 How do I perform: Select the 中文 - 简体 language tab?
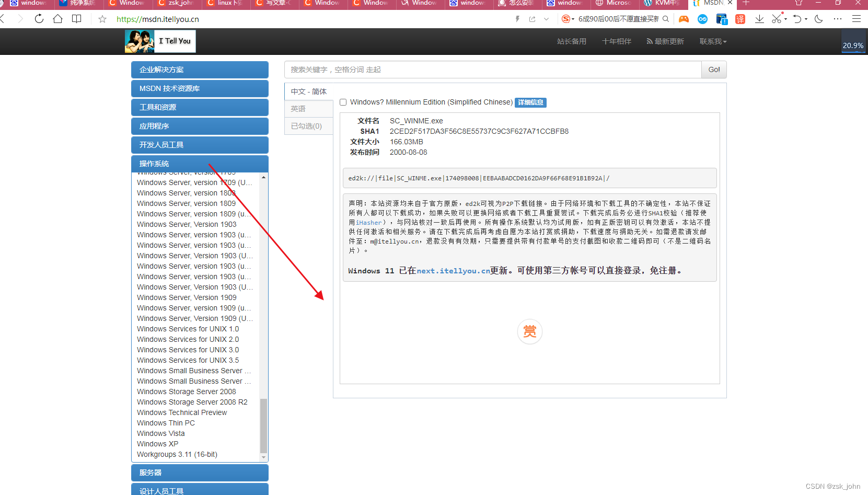309,91
